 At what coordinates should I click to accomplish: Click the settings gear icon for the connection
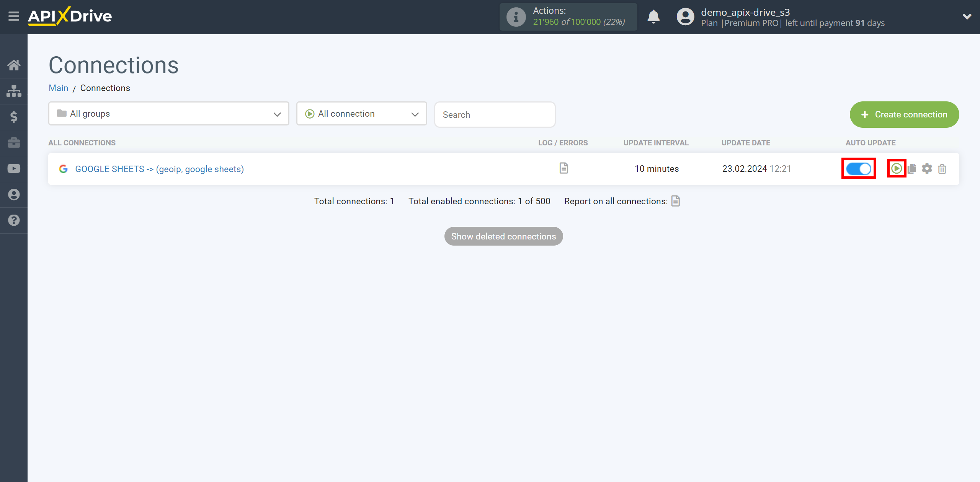point(928,169)
